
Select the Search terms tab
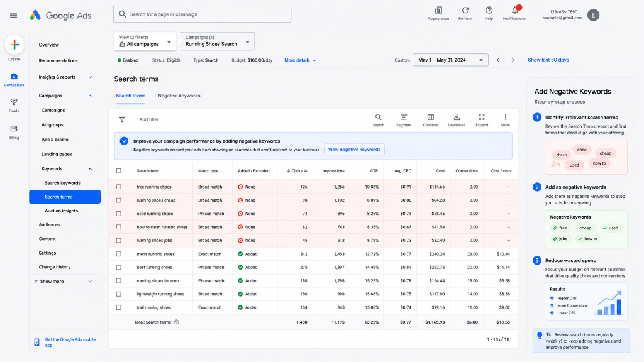click(131, 96)
